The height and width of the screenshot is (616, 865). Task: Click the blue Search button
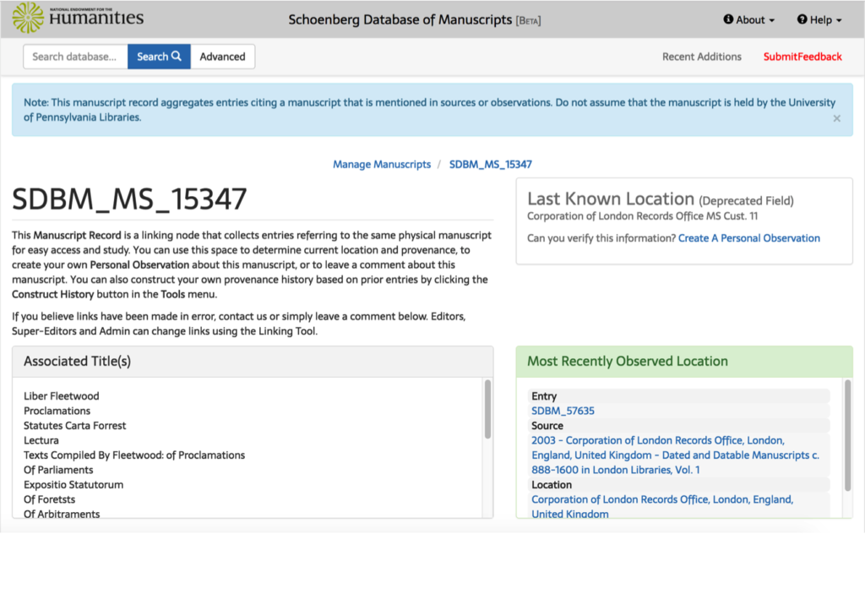(159, 57)
